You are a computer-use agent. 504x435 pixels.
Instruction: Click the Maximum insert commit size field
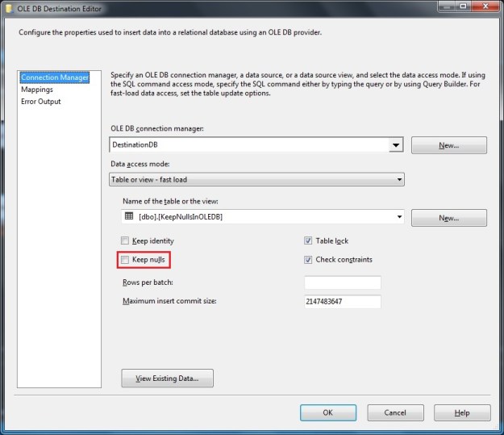point(342,302)
